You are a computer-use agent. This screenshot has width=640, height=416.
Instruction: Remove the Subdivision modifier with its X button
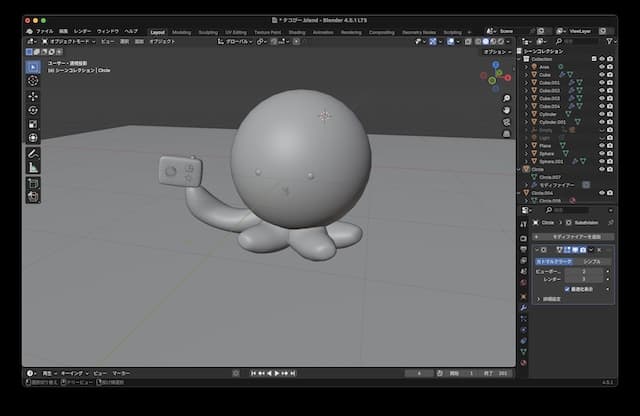coord(599,250)
